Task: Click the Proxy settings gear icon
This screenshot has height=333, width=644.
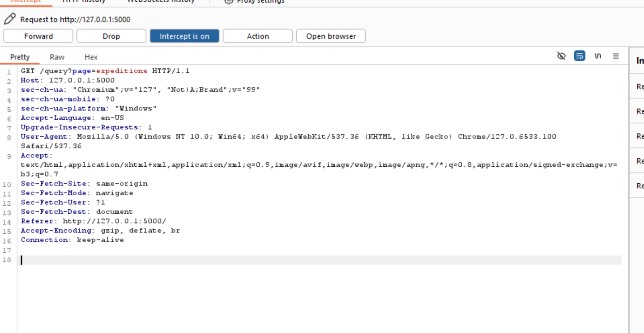Action: (x=229, y=1)
